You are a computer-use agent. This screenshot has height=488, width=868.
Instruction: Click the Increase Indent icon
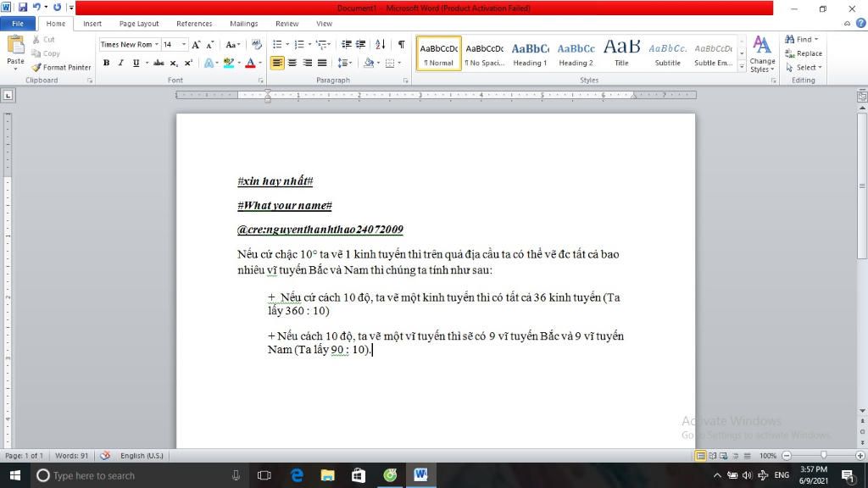pos(360,44)
